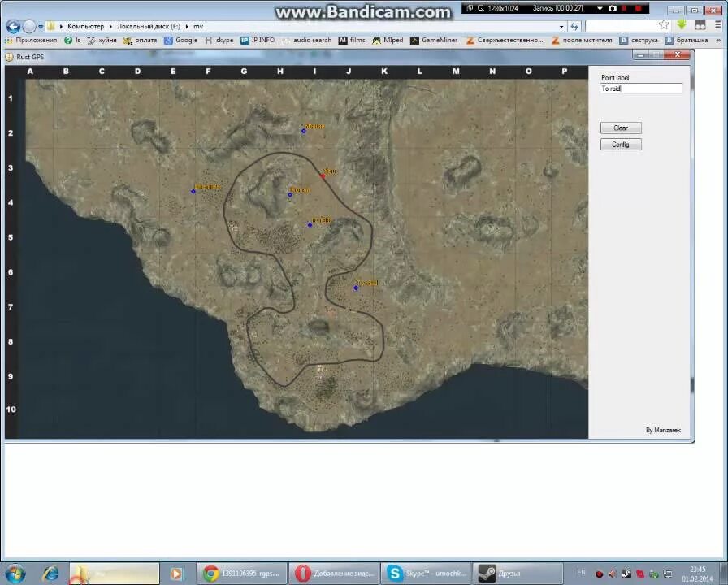This screenshot has height=585, width=728.
Task: Open recent pages history dropdown arrow
Action: click(x=41, y=27)
